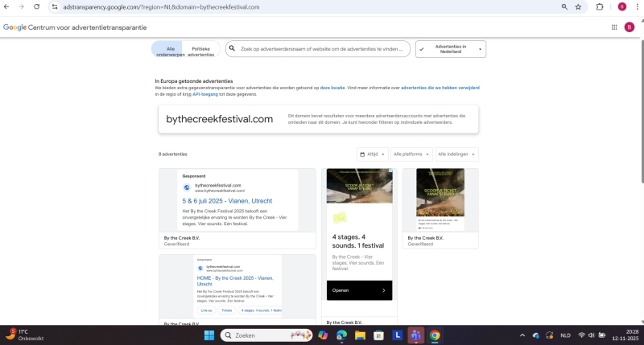Click bythecreekfestival.com domain heading
The width and height of the screenshot is (644, 345).
[219, 119]
